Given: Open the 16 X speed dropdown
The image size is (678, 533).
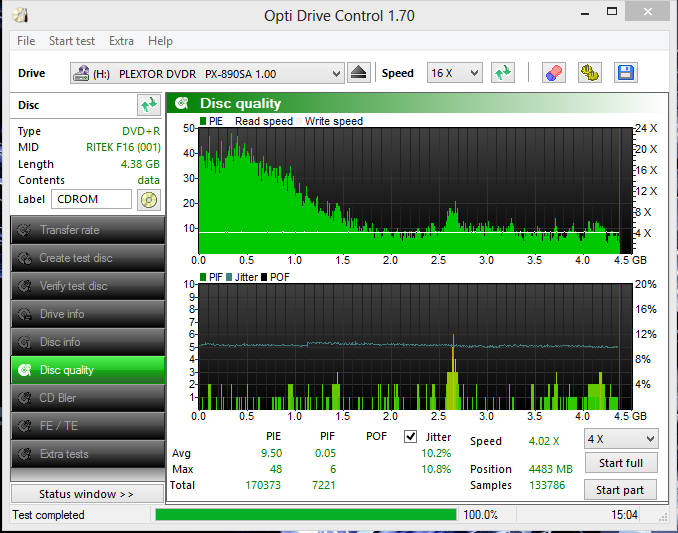Looking at the screenshot, I should (454, 73).
